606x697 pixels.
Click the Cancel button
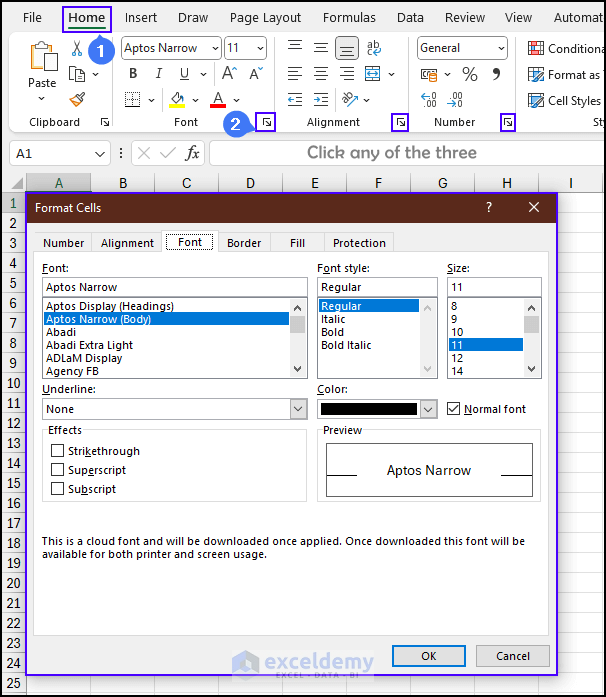coord(513,656)
